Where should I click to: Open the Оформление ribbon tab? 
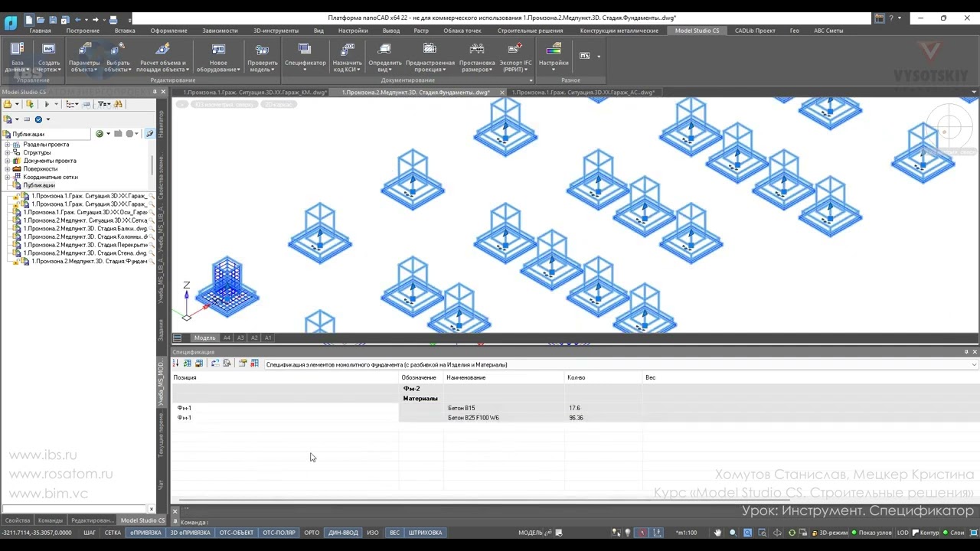(x=168, y=31)
